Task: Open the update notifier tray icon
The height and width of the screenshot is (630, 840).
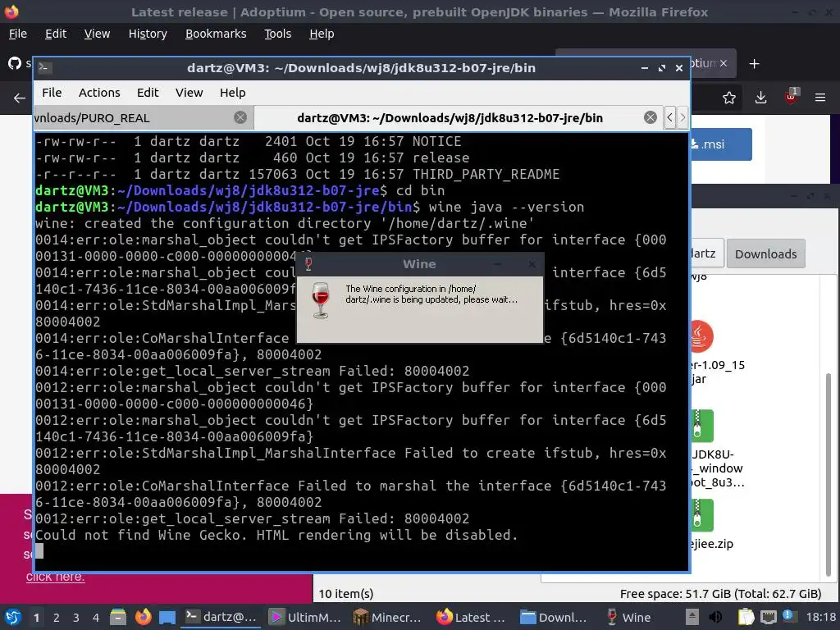Action: (788, 615)
